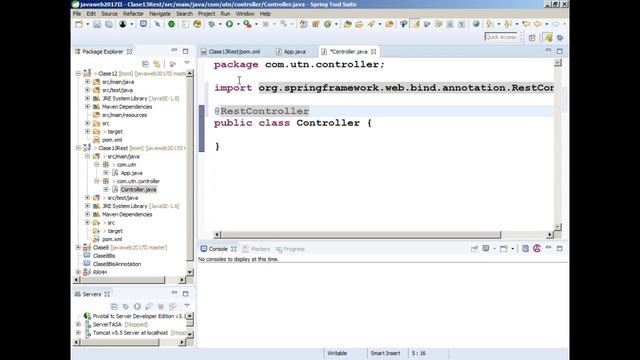Collapse the com.utn.controller package
640x360 pixels.
pyautogui.click(x=97, y=181)
